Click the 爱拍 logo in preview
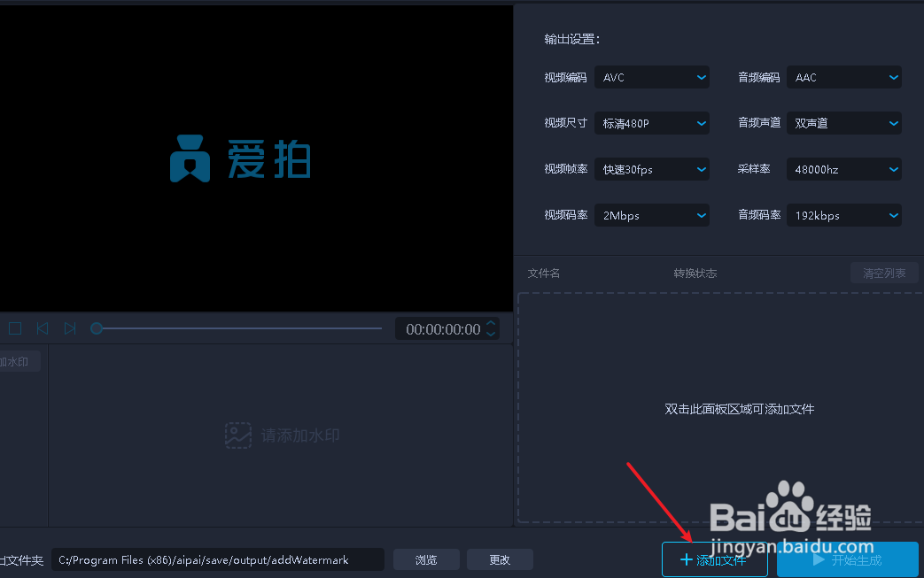 pos(240,159)
